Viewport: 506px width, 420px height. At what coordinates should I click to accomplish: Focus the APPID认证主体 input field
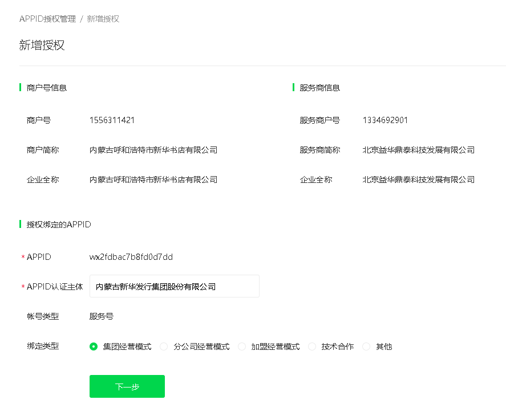[174, 286]
